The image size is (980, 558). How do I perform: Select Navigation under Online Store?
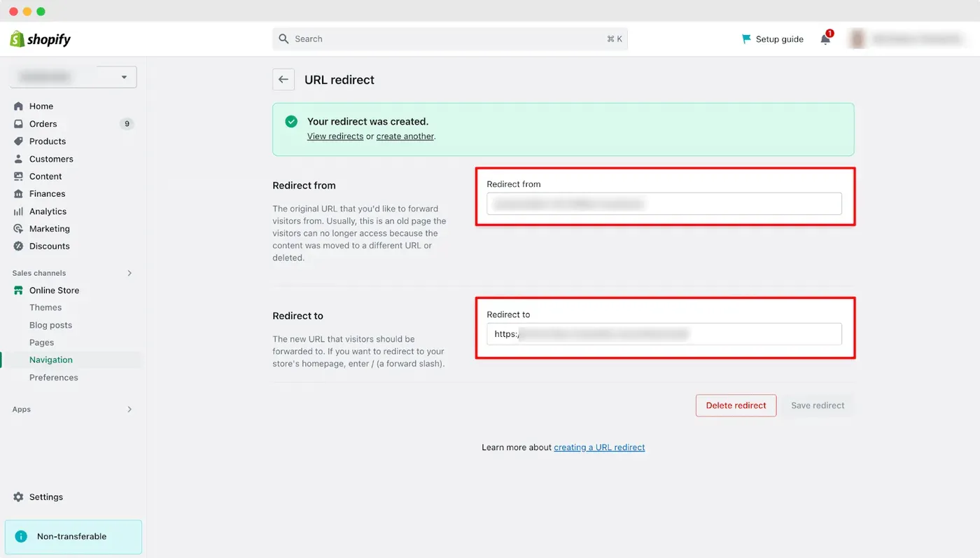[x=51, y=360]
